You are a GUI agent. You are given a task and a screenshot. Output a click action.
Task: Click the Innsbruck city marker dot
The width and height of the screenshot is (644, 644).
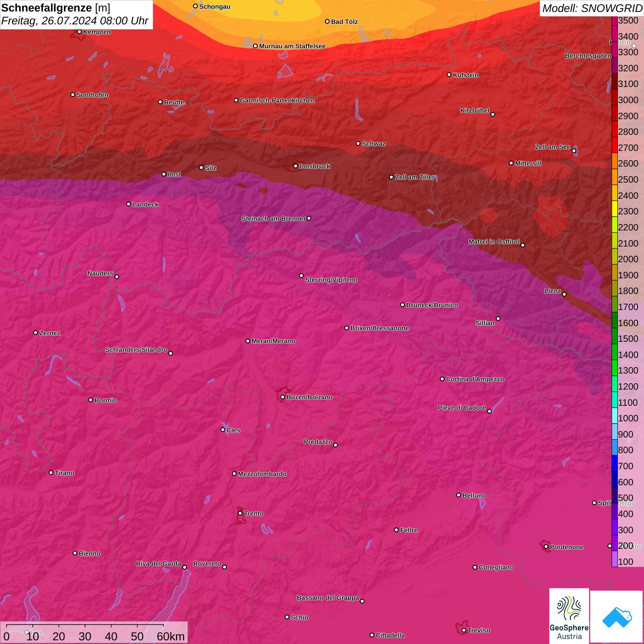tap(296, 166)
